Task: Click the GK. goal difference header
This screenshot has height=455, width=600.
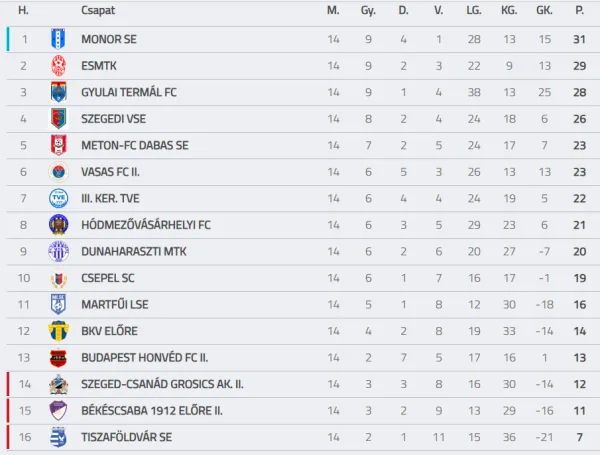Action: pyautogui.click(x=544, y=10)
